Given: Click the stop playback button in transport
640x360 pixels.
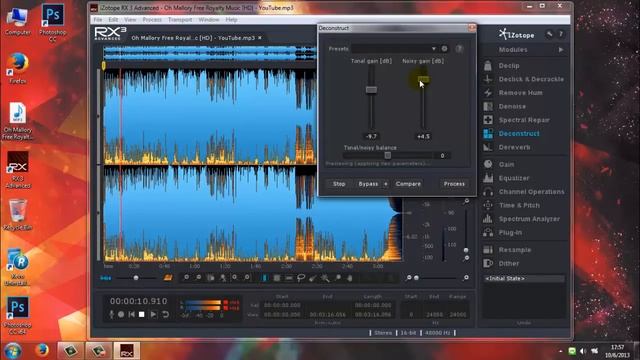Looking at the screenshot, I should click(x=142, y=314).
